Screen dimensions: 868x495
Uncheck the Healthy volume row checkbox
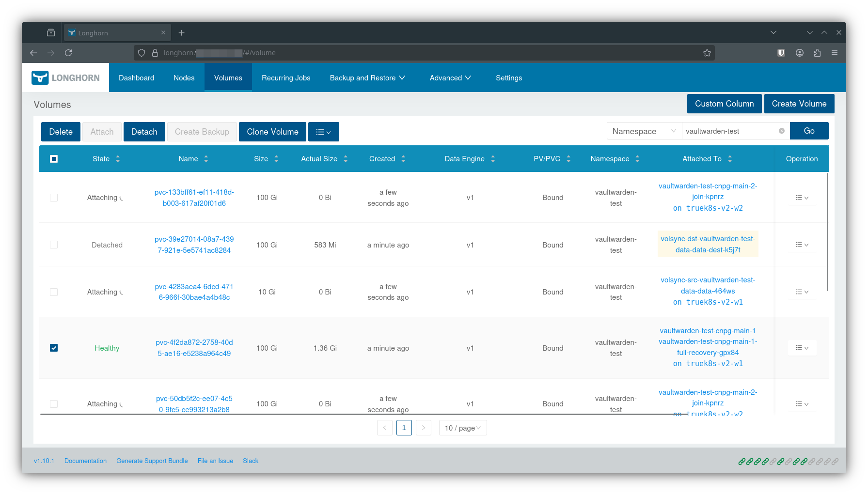point(54,348)
